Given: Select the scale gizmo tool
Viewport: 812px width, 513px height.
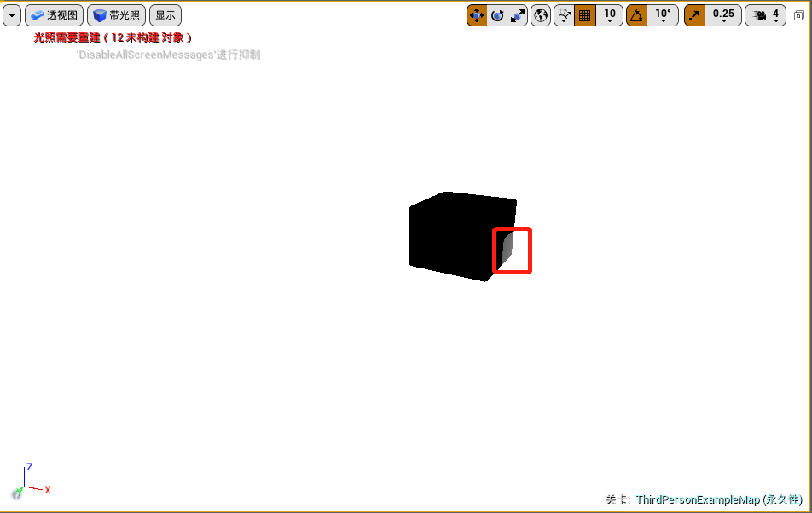Looking at the screenshot, I should pos(518,15).
